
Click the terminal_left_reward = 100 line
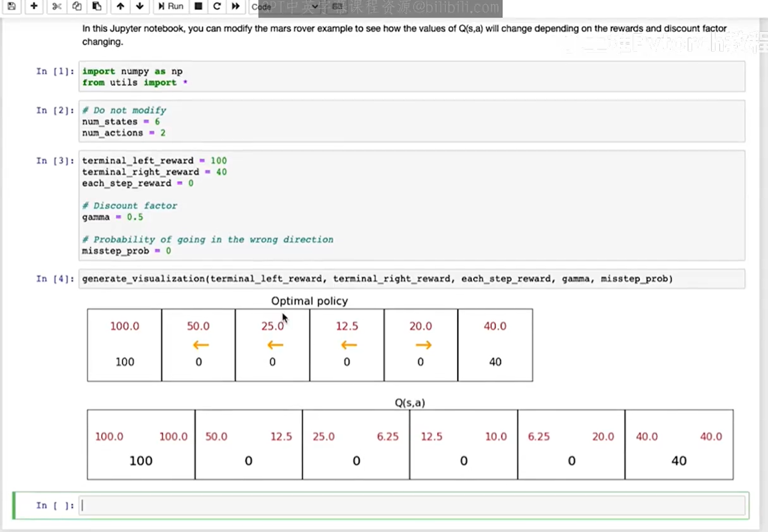154,160
